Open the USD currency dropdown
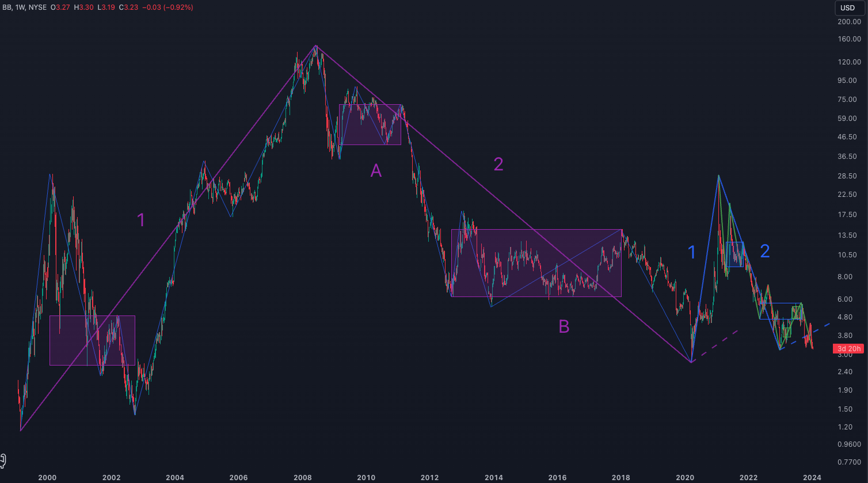Viewport: 868px width, 483px height. pos(847,7)
